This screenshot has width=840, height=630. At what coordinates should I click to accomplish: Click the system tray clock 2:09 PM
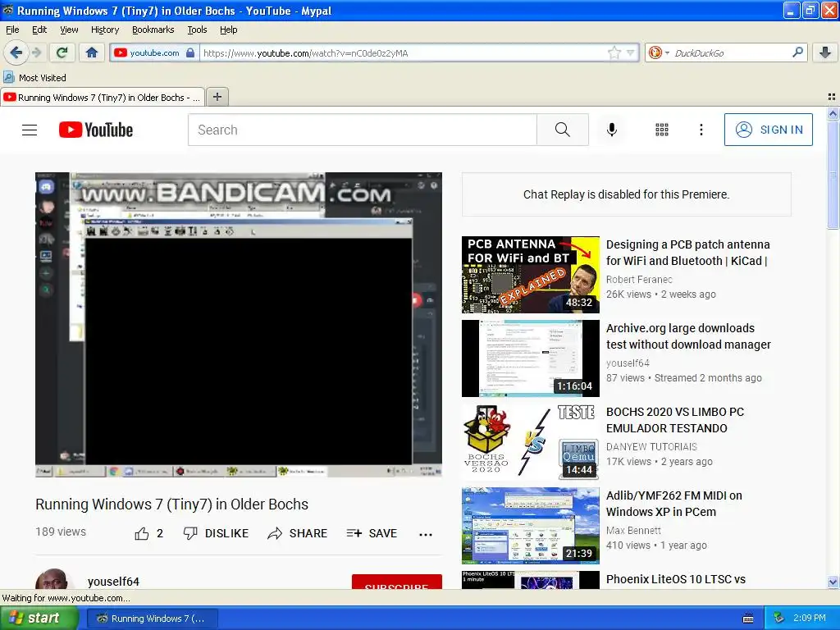pyautogui.click(x=810, y=618)
